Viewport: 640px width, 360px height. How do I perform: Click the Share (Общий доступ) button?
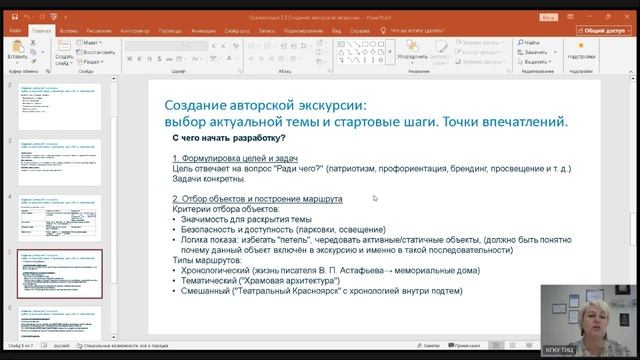coord(604,31)
